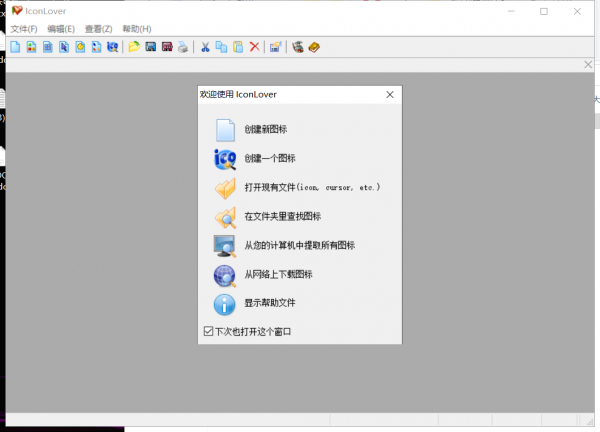Open the 编辑(E) menu
This screenshot has height=432, width=600.
61,29
